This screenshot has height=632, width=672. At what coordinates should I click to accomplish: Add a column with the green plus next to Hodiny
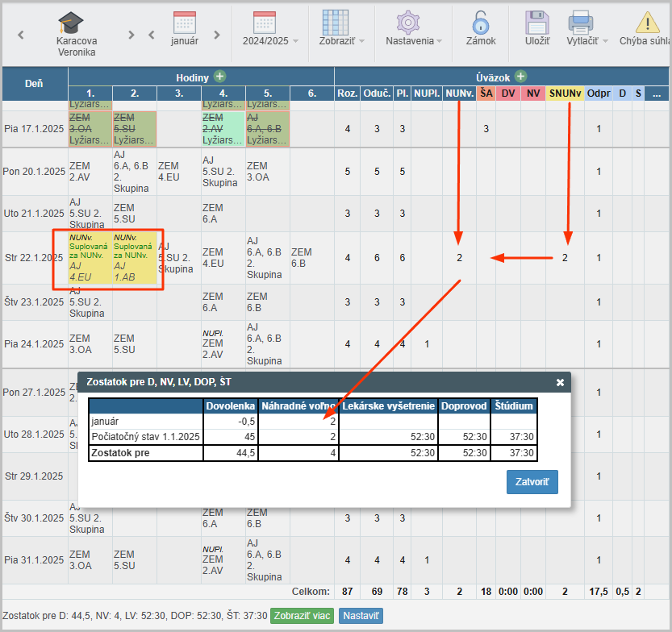coord(219,77)
